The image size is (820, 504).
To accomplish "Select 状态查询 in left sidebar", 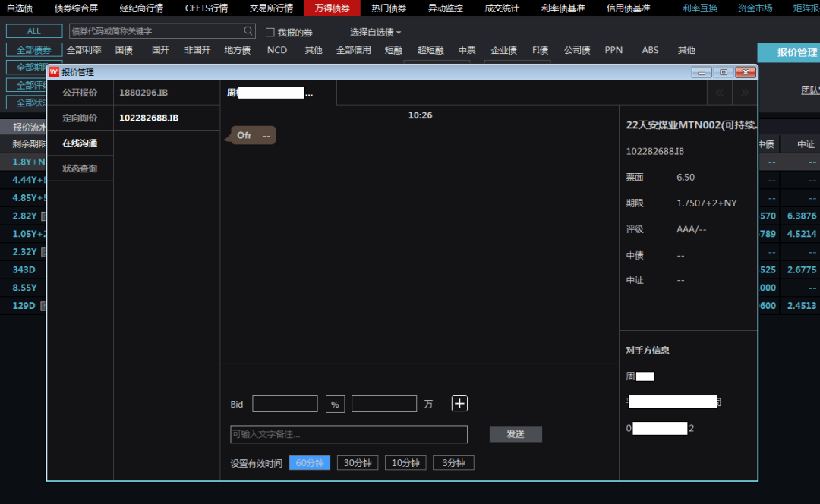I will (x=80, y=169).
